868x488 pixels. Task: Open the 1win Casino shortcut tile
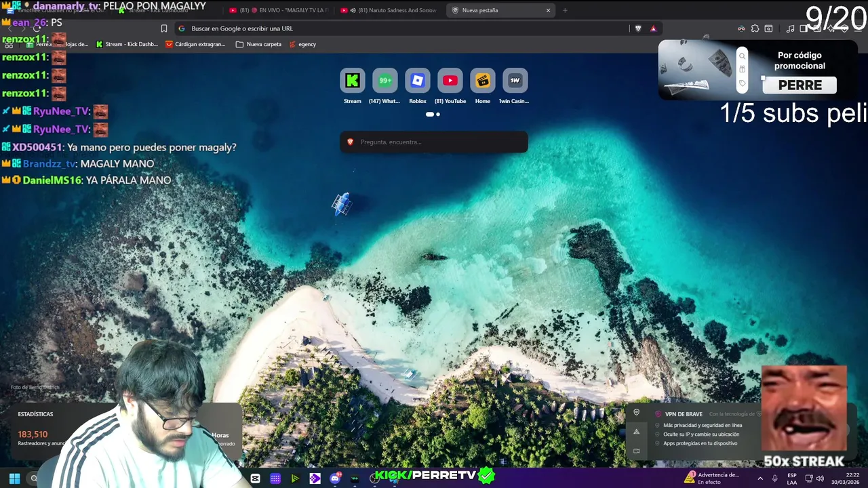tap(515, 81)
